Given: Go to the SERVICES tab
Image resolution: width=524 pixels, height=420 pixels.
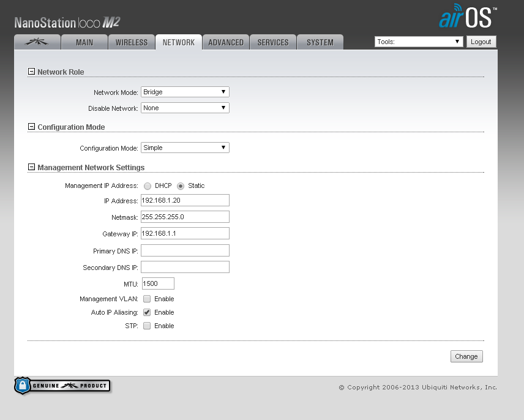Looking at the screenshot, I should 273,42.
